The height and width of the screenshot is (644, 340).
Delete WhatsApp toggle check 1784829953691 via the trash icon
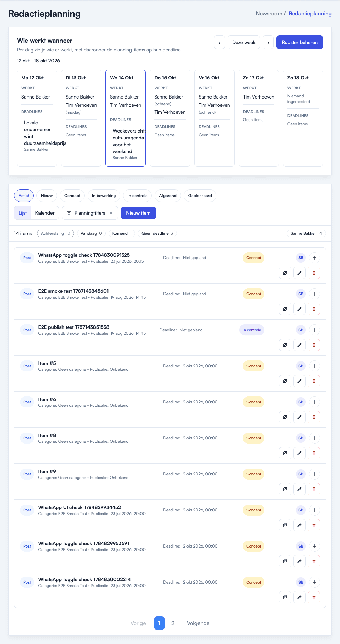314,561
